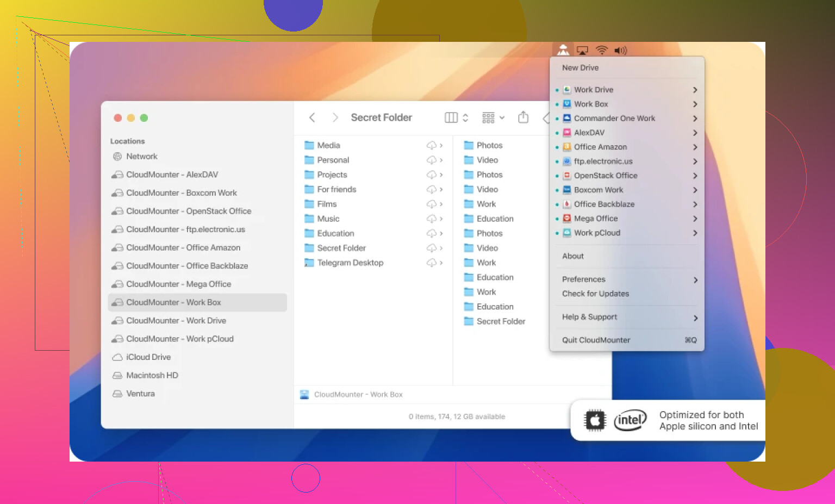This screenshot has width=835, height=504.
Task: Click cloud download icon next to Personal
Action: point(432,160)
